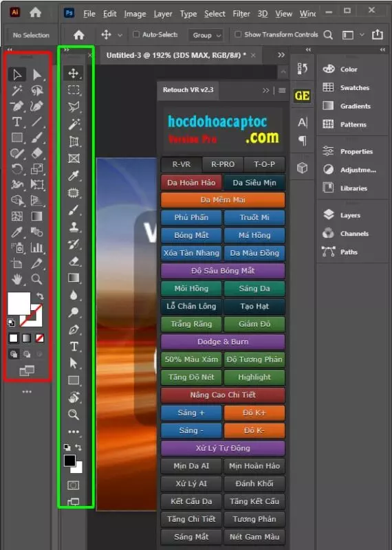Click the Share button icon
The width and height of the screenshot is (392, 550).
pyautogui.click(x=378, y=34)
